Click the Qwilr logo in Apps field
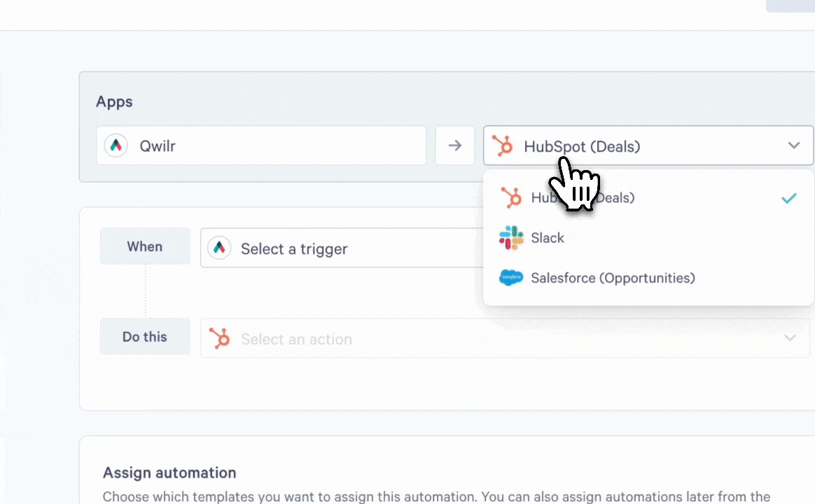815x504 pixels. click(116, 146)
